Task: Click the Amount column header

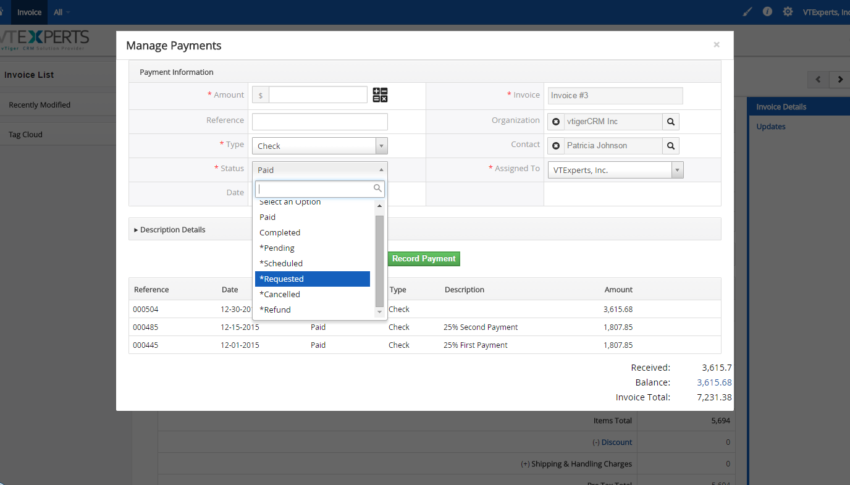Action: pos(619,289)
